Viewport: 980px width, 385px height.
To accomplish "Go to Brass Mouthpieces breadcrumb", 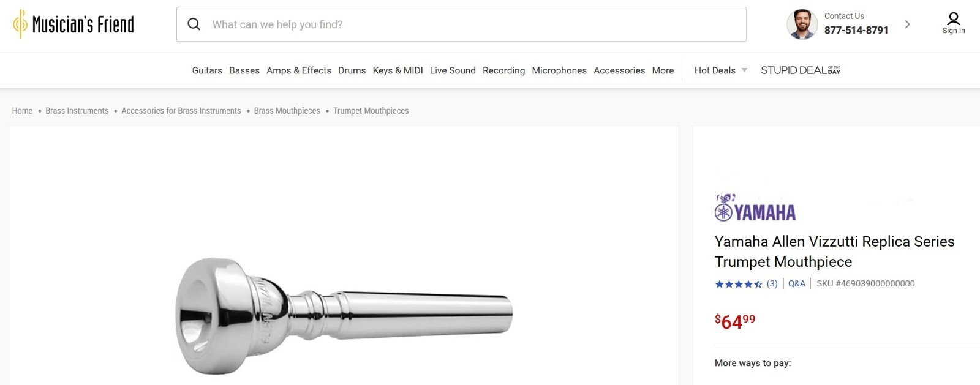I will click(x=287, y=111).
